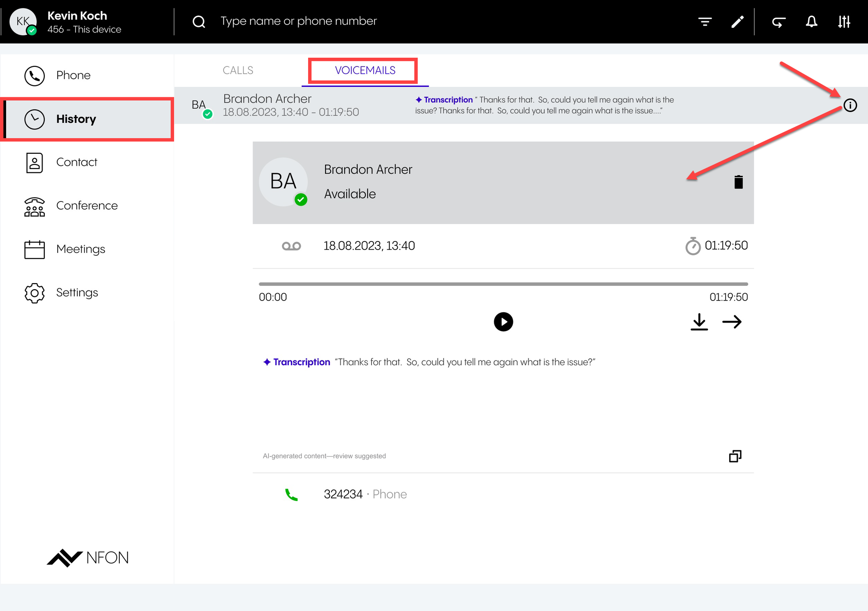Click the filter icon in top bar
Image resolution: width=868 pixels, height=611 pixels.
click(x=705, y=21)
